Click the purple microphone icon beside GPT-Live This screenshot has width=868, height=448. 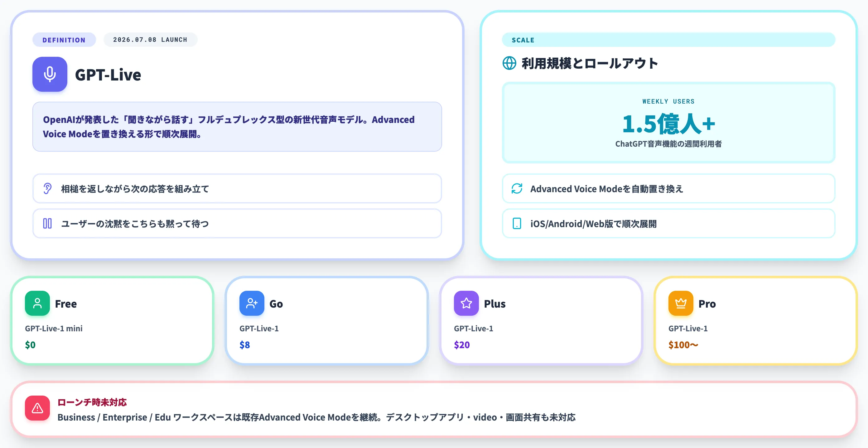[50, 74]
